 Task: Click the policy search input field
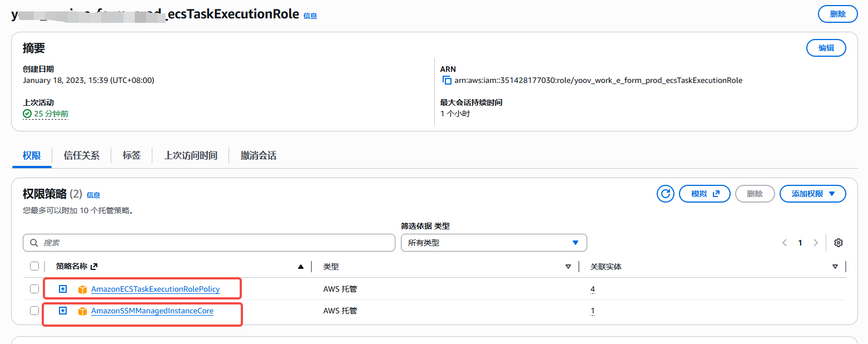click(209, 243)
